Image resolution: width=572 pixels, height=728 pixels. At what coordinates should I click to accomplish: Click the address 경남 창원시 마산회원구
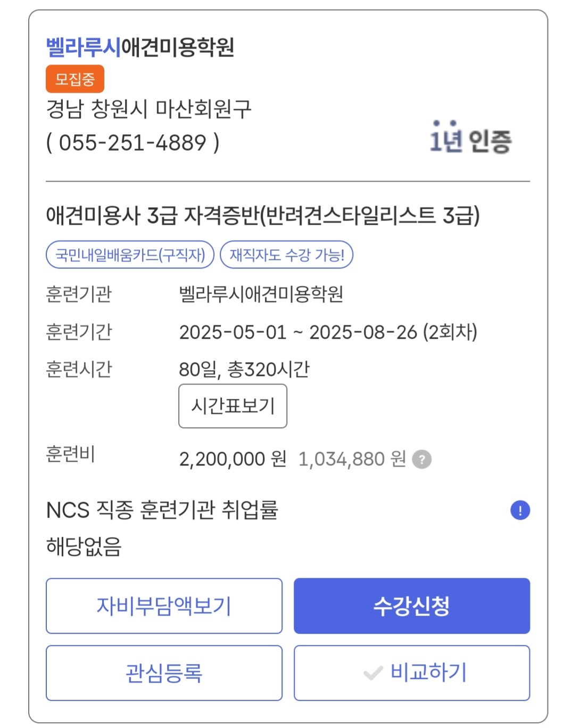148,109
